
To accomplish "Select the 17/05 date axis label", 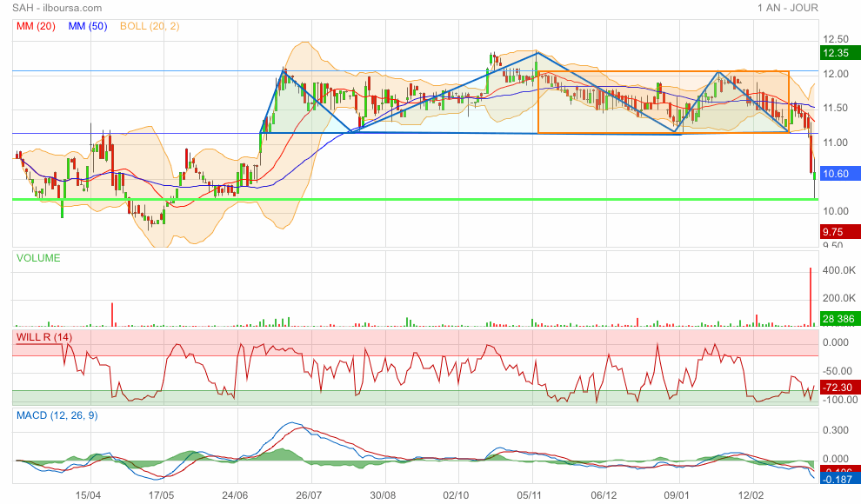I will point(161,495).
